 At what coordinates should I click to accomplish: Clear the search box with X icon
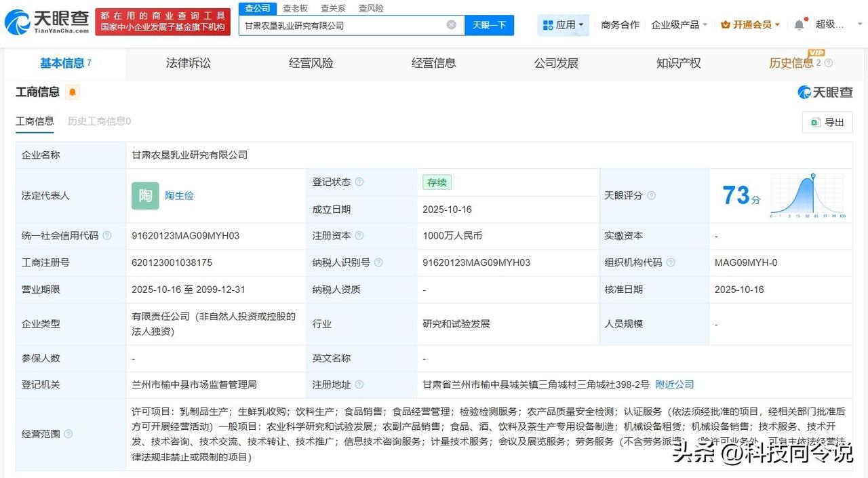tap(452, 25)
